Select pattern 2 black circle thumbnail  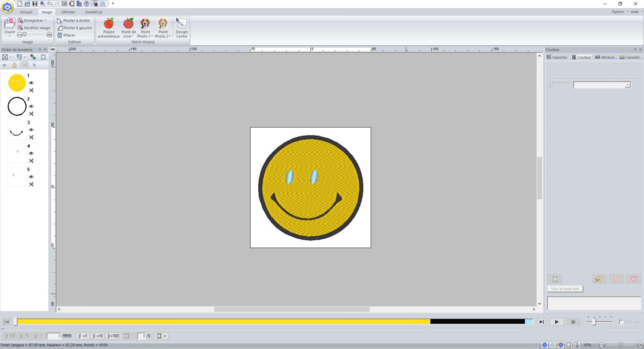[17, 106]
